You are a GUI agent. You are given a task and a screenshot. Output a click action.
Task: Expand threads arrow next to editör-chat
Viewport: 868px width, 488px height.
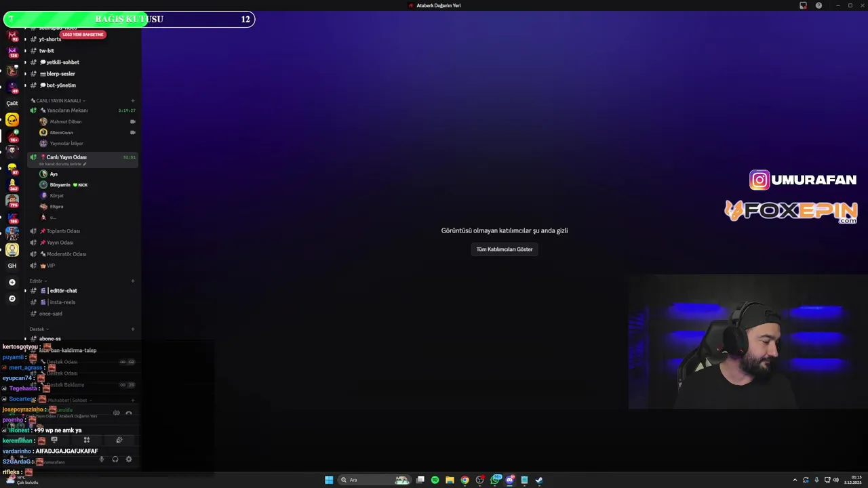coord(25,291)
